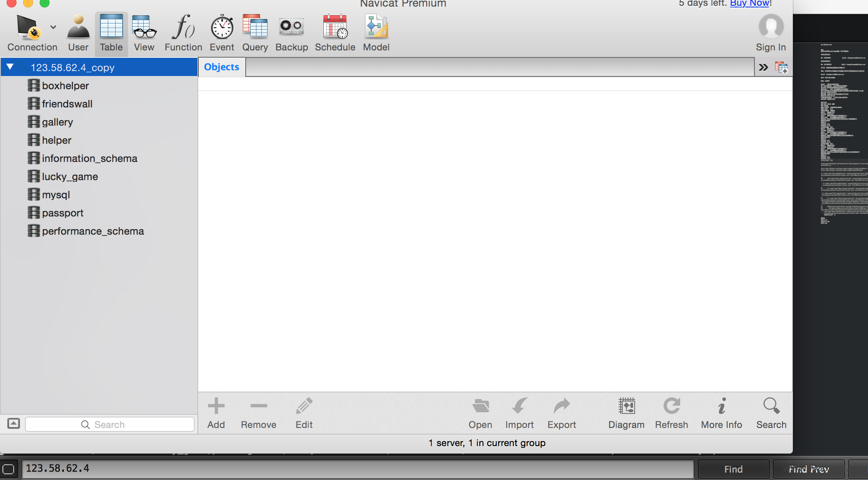This screenshot has width=868, height=480.
Task: Show More Info panel
Action: pos(721,413)
